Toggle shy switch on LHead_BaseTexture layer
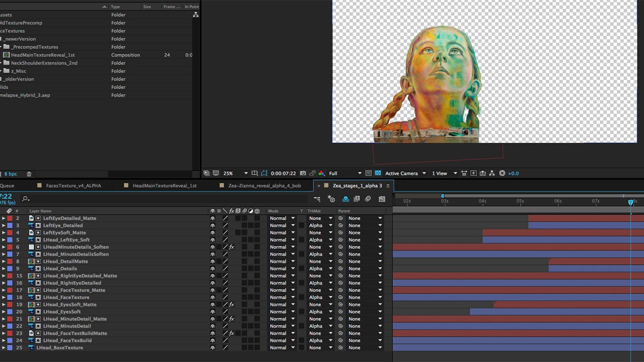Image resolution: width=644 pixels, height=362 pixels. click(212, 347)
